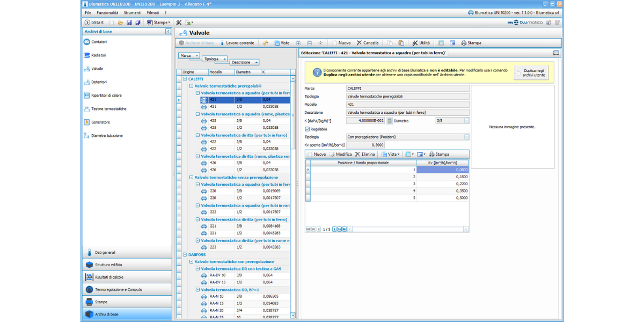Click the open folder toolbar icon

pyautogui.click(x=121, y=23)
